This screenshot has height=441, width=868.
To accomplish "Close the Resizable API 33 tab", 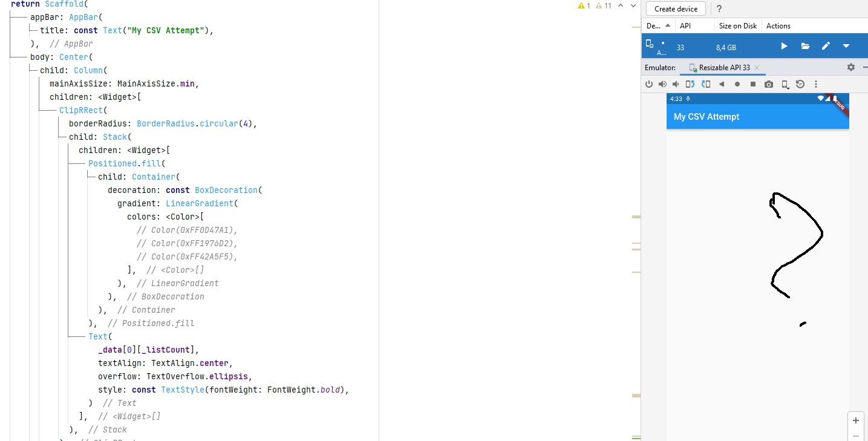I will click(x=757, y=68).
